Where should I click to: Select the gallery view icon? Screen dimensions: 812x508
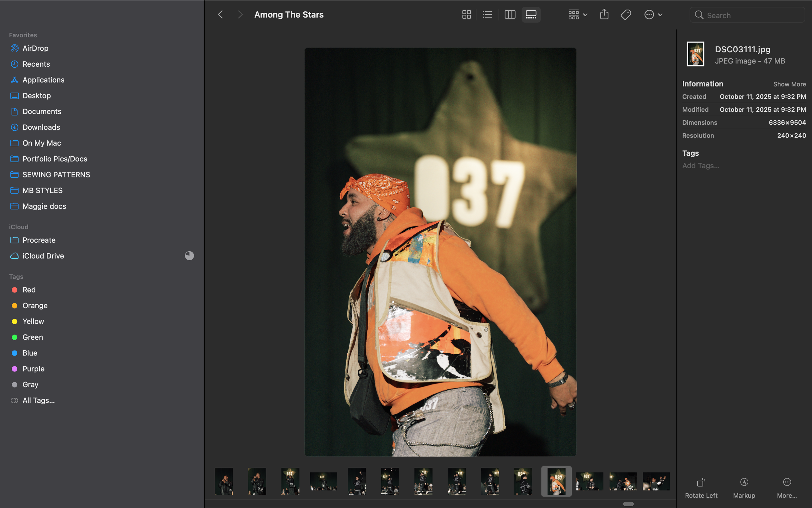click(x=531, y=14)
